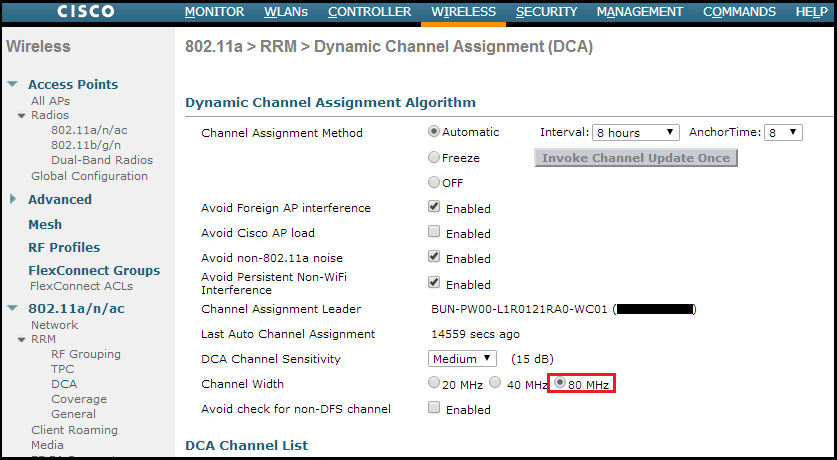Click the Cisco logo
Image resolution: width=837 pixels, height=460 pixels.
point(85,12)
